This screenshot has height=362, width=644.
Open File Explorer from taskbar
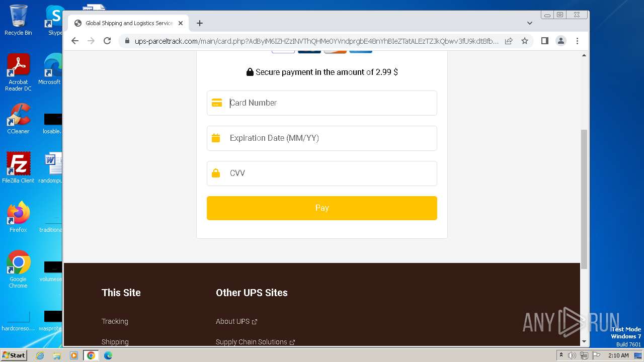tap(57, 355)
